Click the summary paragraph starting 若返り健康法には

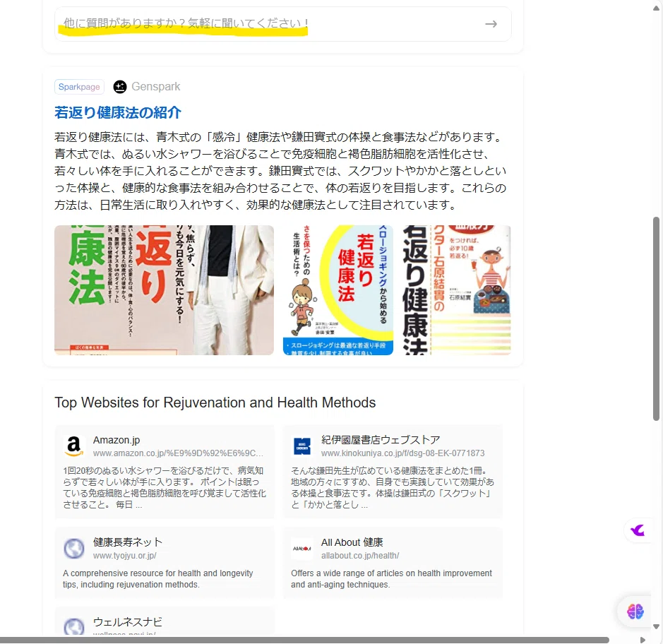tap(280, 171)
